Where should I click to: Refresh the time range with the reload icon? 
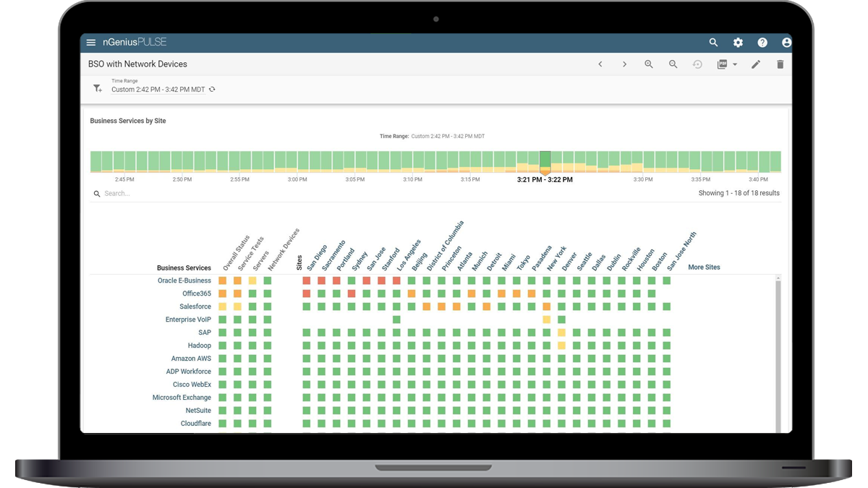pos(212,90)
